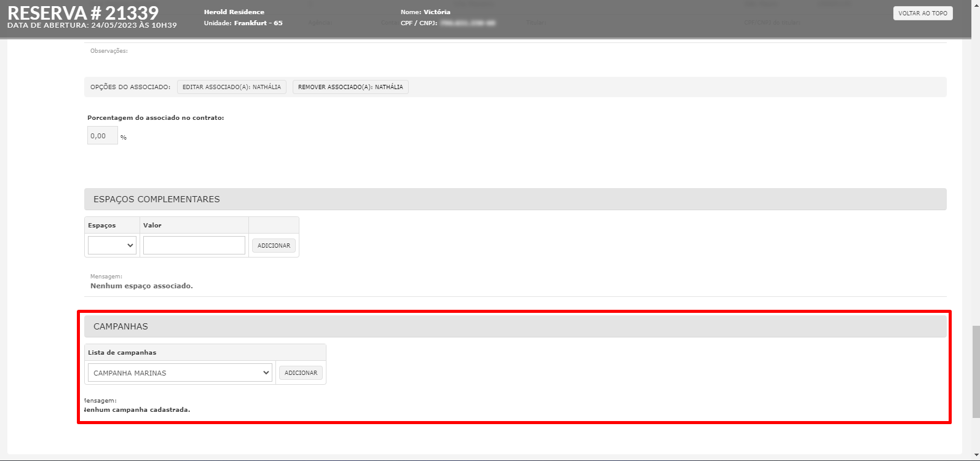Image resolution: width=980 pixels, height=461 pixels.
Task: Edit associado Nathália
Action: 231,87
